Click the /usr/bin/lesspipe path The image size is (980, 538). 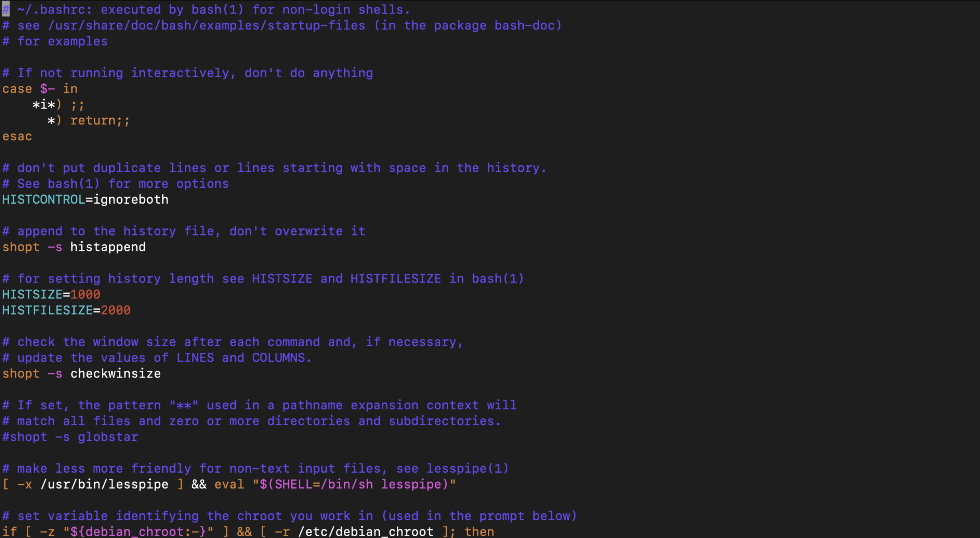[x=104, y=484]
